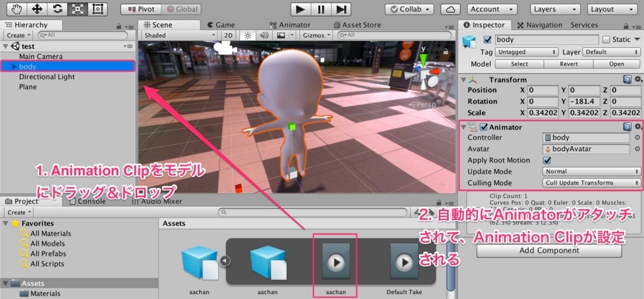The image size is (644, 299).
Task: Switch to Game tab
Action: pos(221,25)
